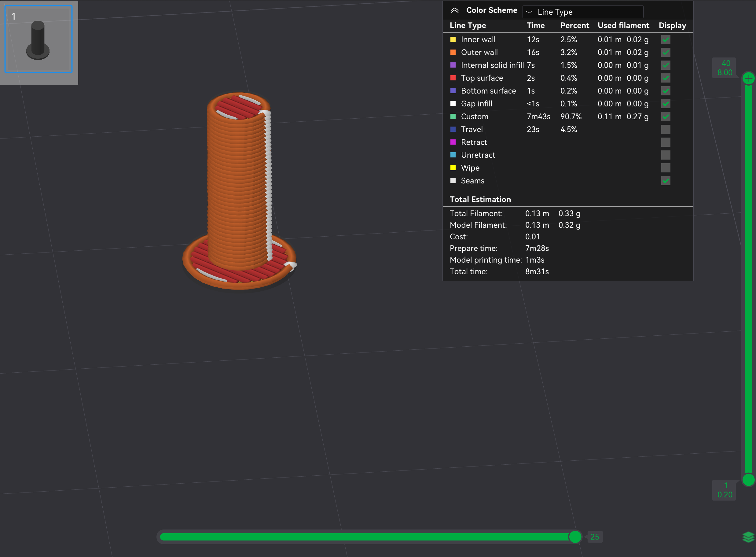The width and height of the screenshot is (756, 557).
Task: Toggle Bottom surface display checkbox
Action: click(x=665, y=91)
